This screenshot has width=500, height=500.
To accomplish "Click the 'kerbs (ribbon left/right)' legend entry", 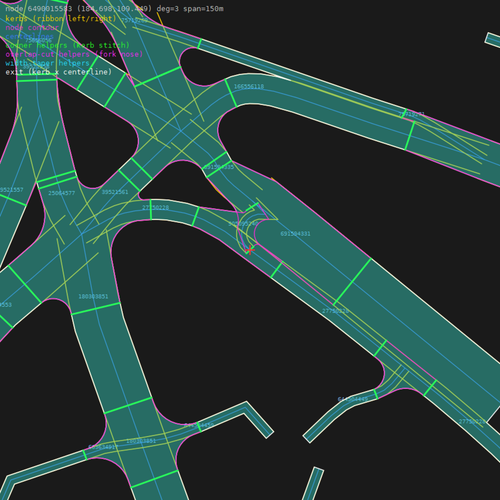I will (x=61, y=18).
